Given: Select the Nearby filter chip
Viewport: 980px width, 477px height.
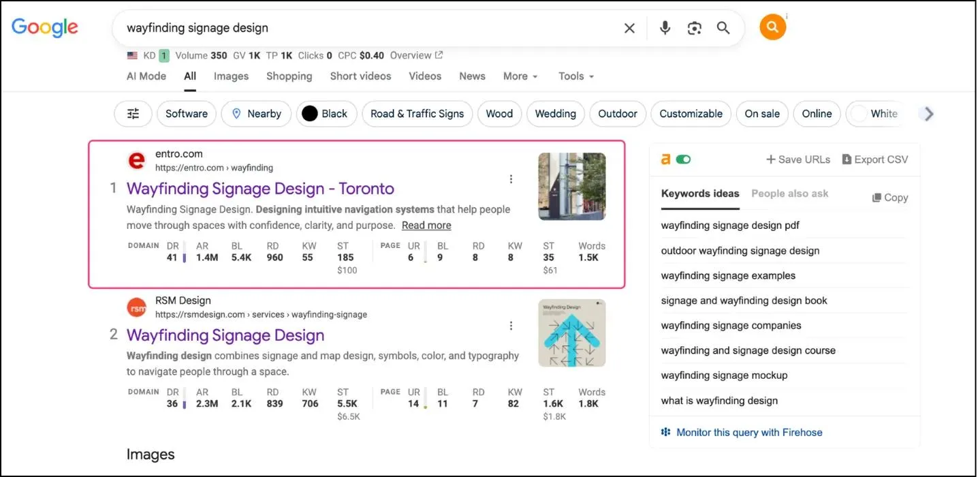Looking at the screenshot, I should [x=256, y=114].
